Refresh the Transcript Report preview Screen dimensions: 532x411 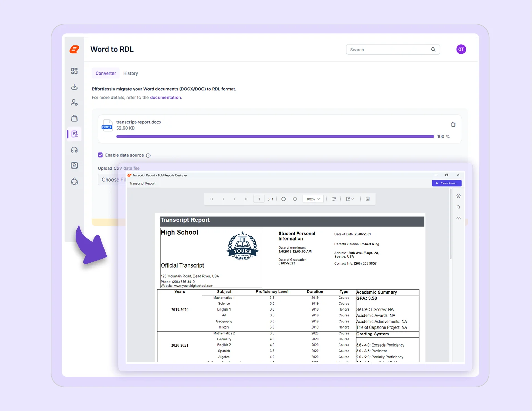coord(334,199)
